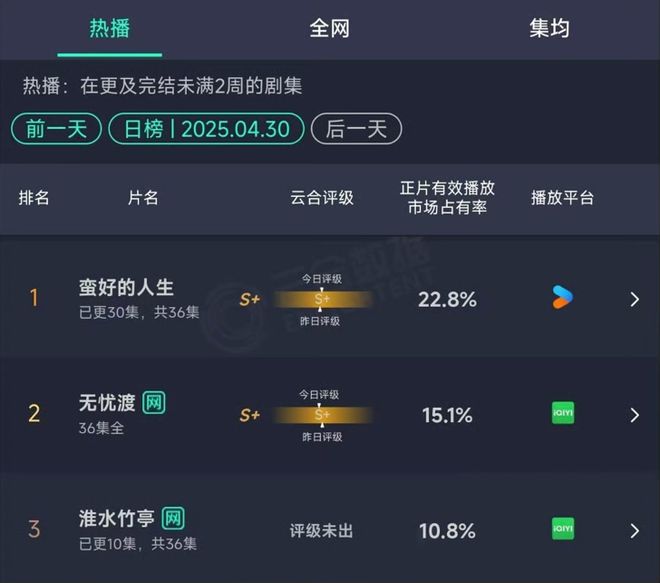Open the 淮水竹亭 show title
The height and width of the screenshot is (583, 660).
pyautogui.click(x=117, y=518)
